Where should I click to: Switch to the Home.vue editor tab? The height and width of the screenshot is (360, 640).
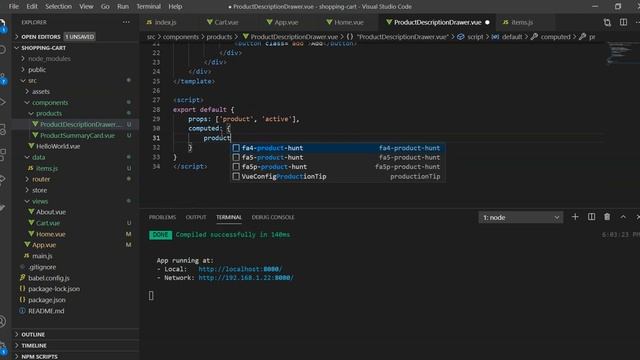tap(349, 22)
